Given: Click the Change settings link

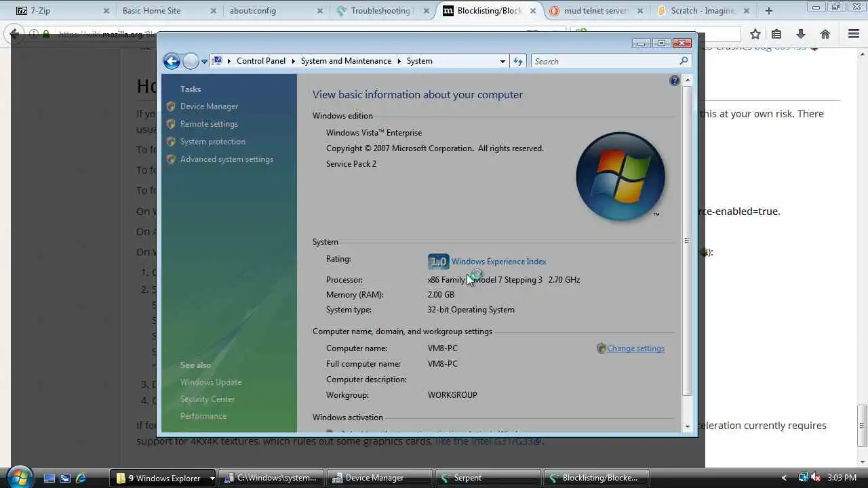Looking at the screenshot, I should [635, 348].
